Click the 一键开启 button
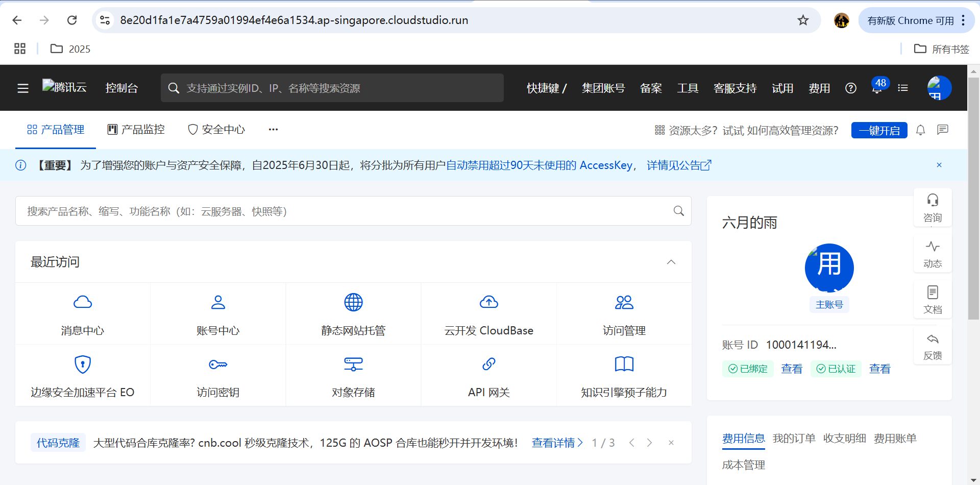Screen dimensions: 980x485 point(879,130)
